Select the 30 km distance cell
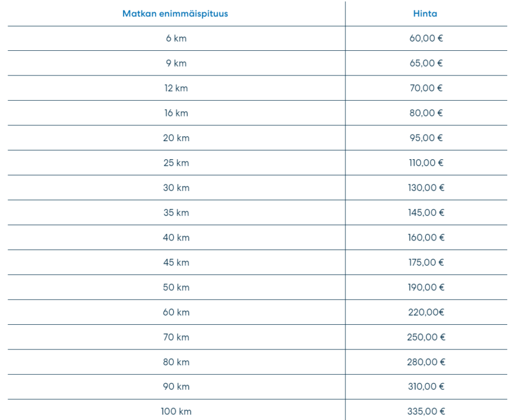This screenshot has height=420, width=517. pyautogui.click(x=175, y=188)
